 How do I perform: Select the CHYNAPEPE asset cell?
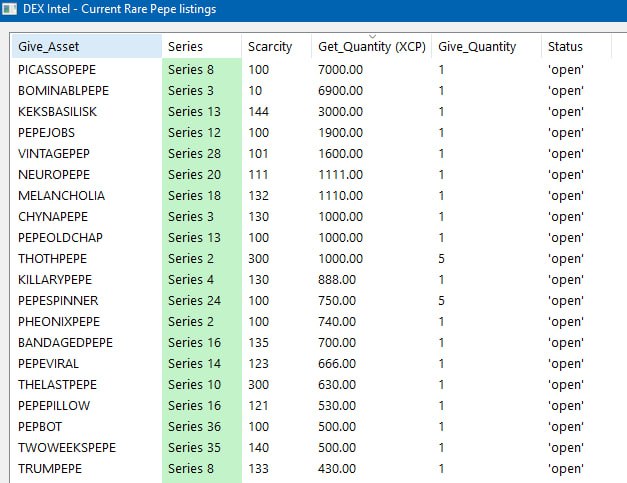[x=53, y=217]
